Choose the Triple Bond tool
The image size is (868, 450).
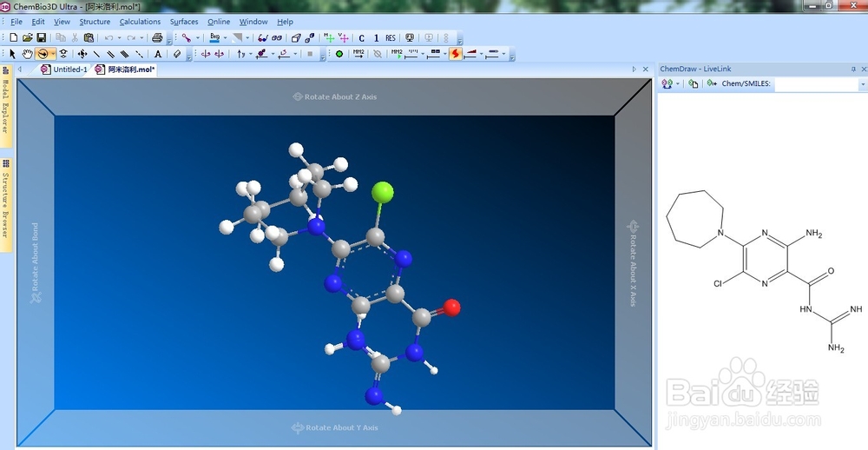click(x=124, y=54)
